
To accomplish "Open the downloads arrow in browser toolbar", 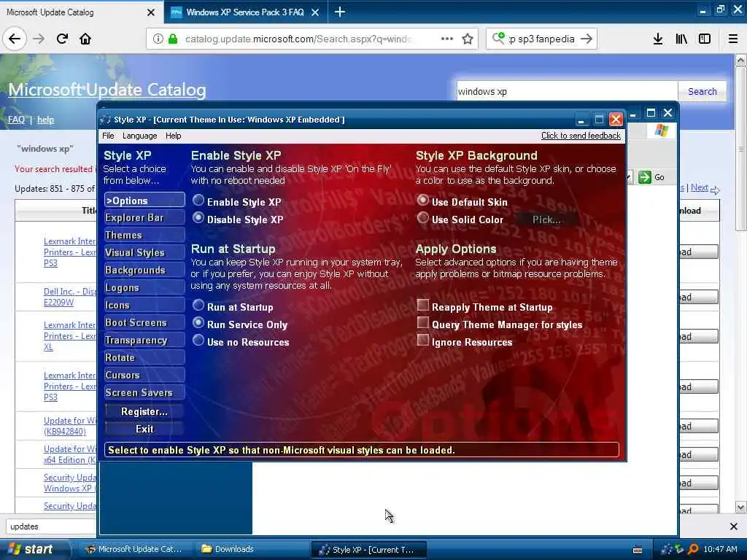I will (x=658, y=39).
